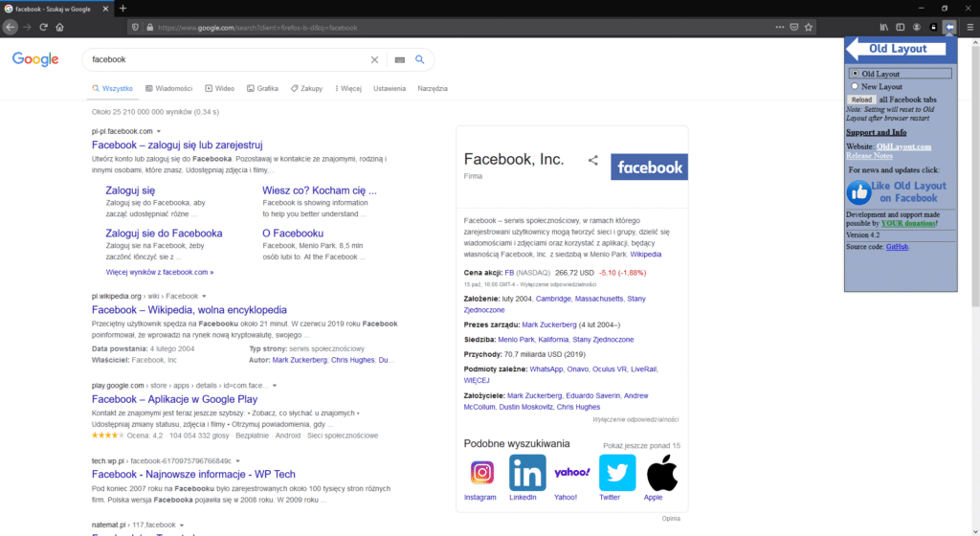Open the Apple related search icon
The height and width of the screenshot is (536, 980).
pyautogui.click(x=662, y=473)
